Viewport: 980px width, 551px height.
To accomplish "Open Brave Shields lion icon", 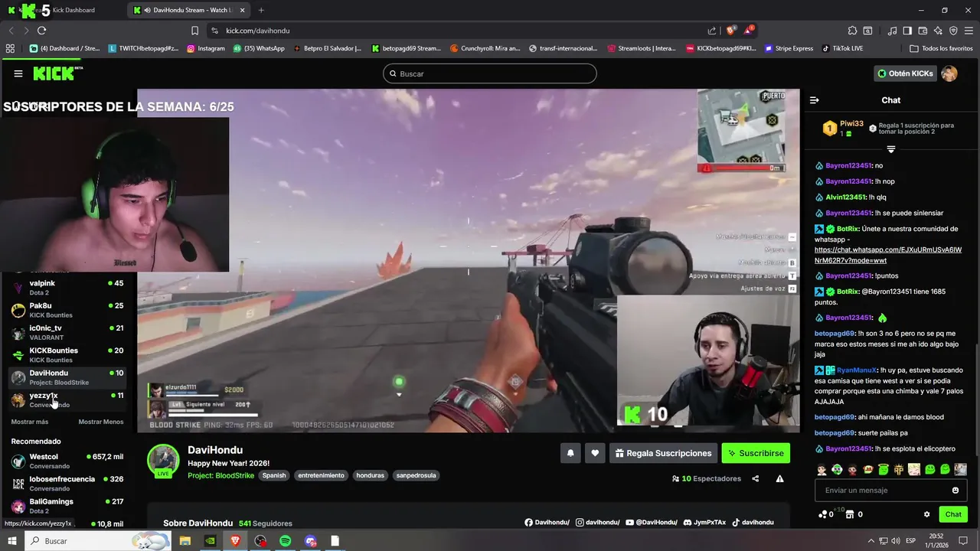I will 730,31.
